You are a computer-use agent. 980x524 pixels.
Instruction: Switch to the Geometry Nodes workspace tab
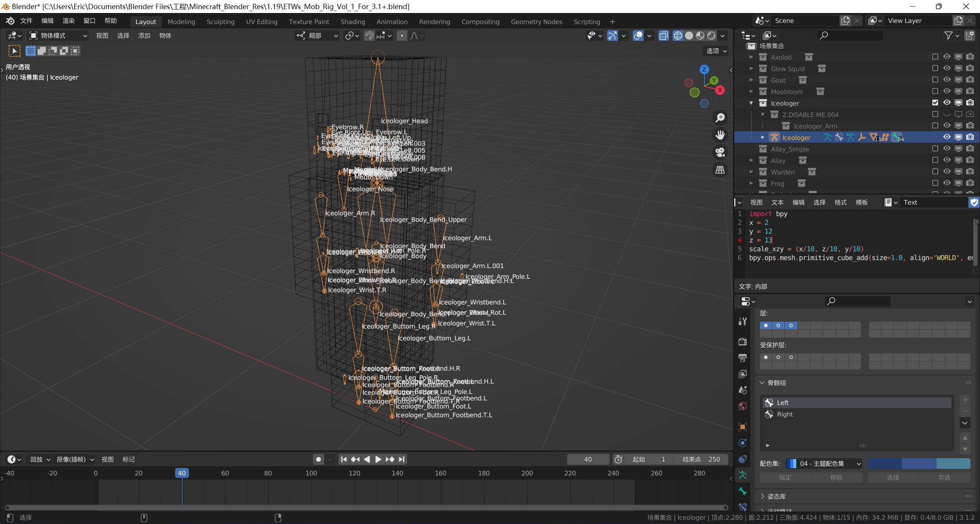[x=536, y=22]
